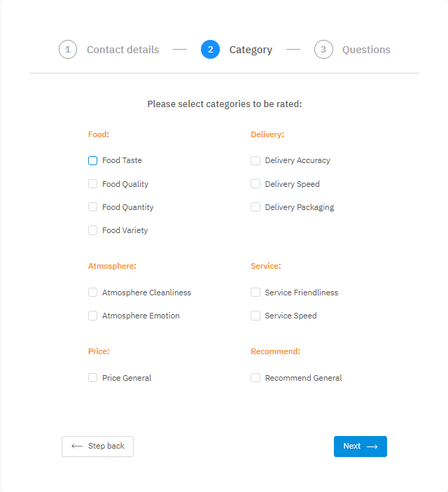This screenshot has height=492, width=448.
Task: Click the step 2 circle icon
Action: pos(210,50)
